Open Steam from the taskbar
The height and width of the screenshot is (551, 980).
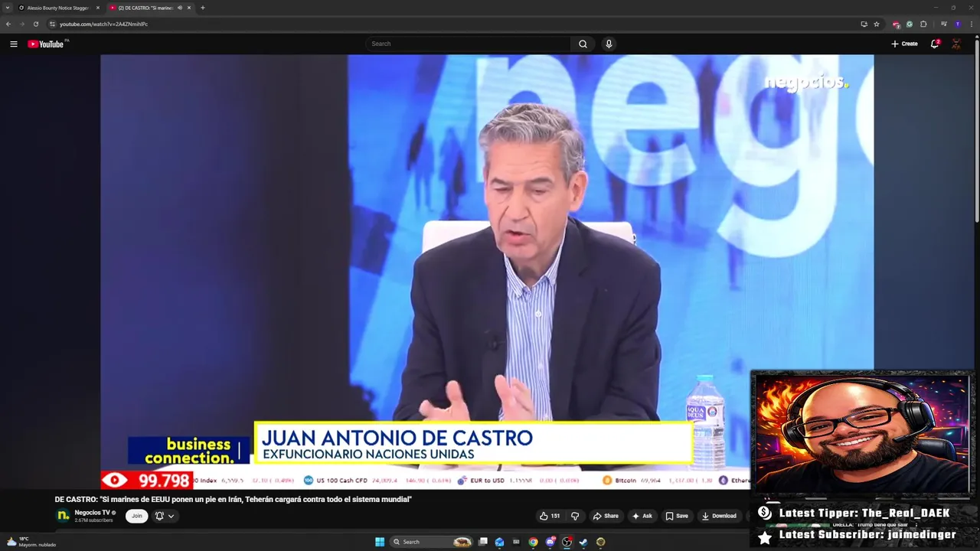(x=583, y=542)
